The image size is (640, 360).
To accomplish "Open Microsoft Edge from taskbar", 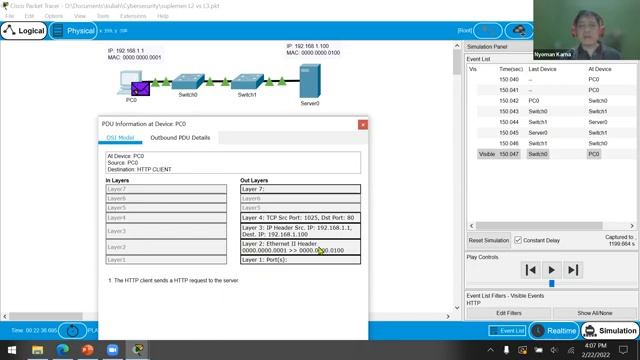I will click(62, 350).
